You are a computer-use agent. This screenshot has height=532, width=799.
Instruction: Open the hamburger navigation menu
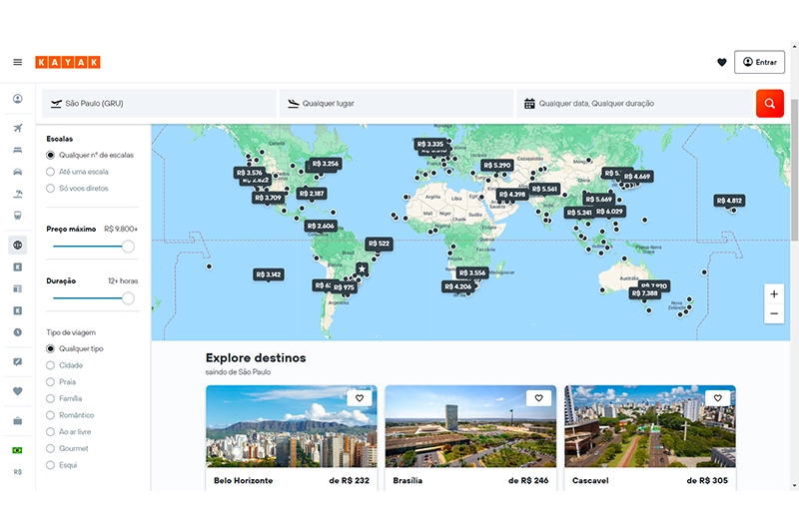pos(17,62)
